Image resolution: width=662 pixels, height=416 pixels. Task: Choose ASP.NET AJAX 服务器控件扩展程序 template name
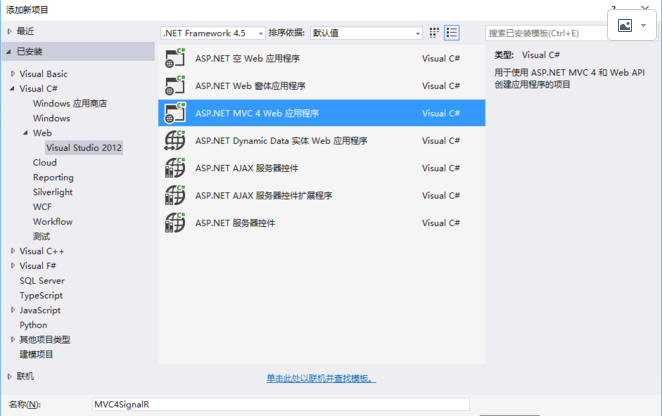click(263, 196)
